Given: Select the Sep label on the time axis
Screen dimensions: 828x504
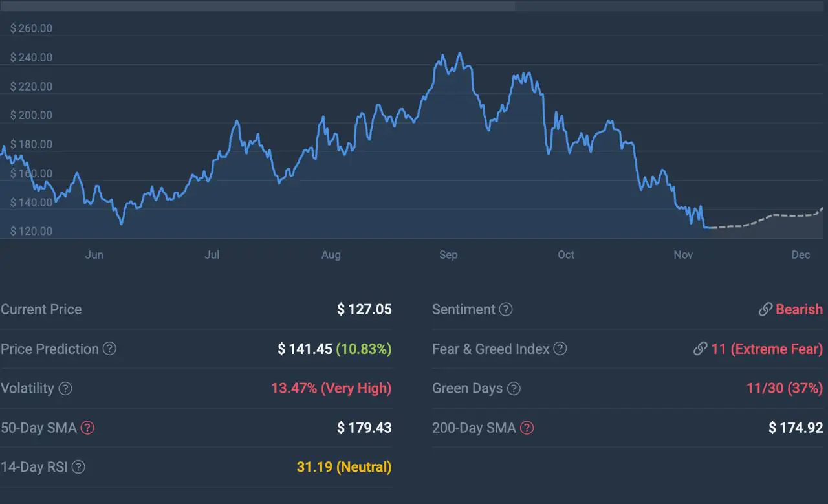Looking at the screenshot, I should [448, 255].
